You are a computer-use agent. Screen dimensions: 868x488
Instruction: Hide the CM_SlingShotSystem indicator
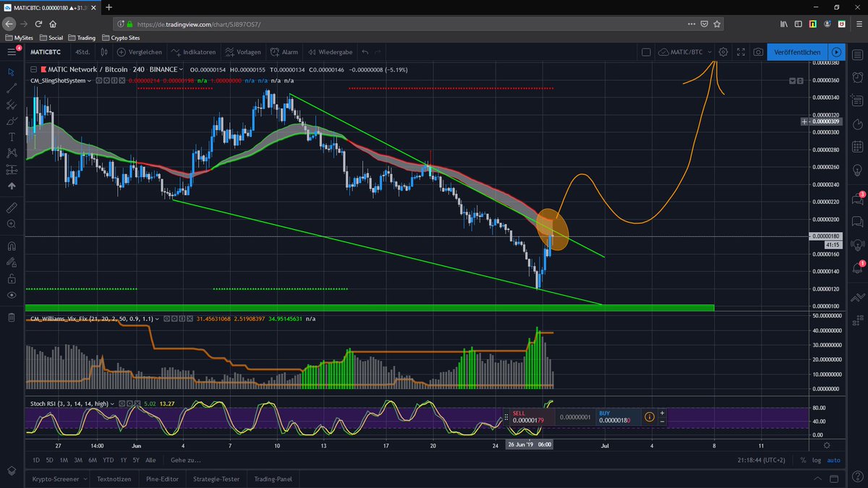pyautogui.click(x=98, y=81)
